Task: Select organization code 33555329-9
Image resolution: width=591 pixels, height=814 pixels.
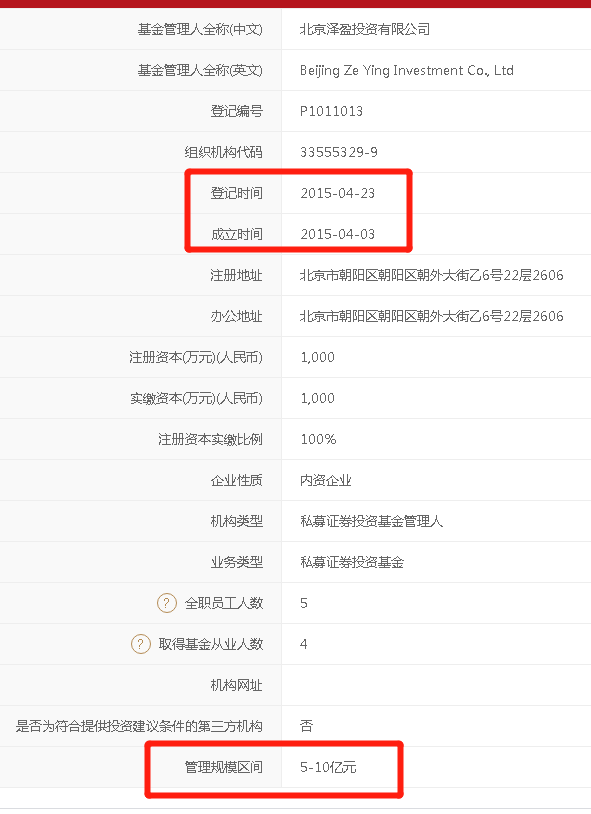Action: (339, 152)
